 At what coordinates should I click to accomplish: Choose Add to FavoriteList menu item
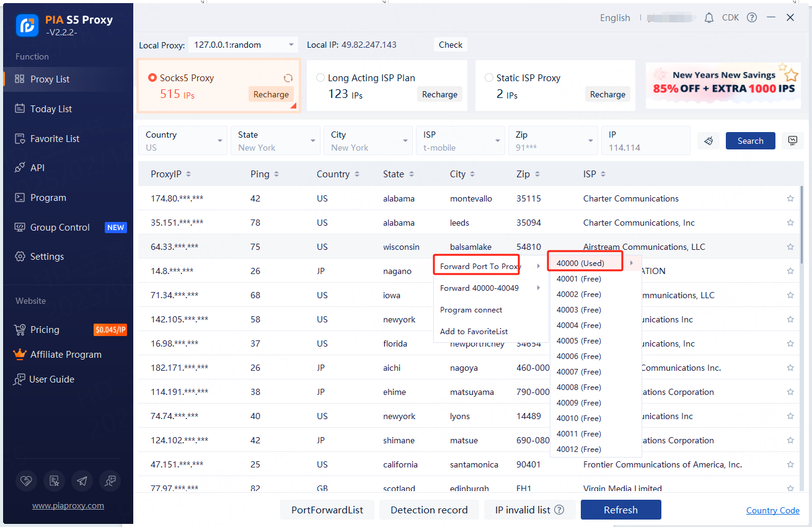pos(490,331)
